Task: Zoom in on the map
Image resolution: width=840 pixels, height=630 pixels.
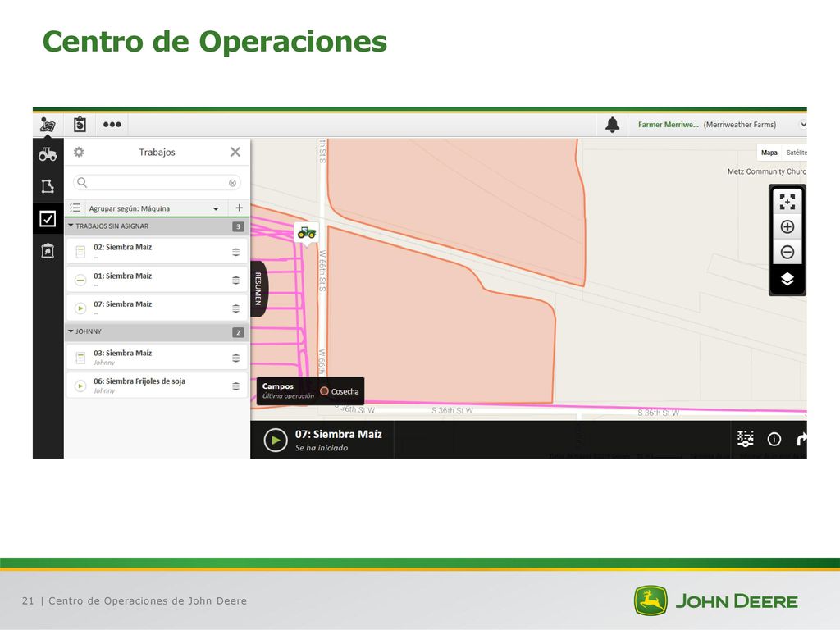Action: [x=787, y=227]
